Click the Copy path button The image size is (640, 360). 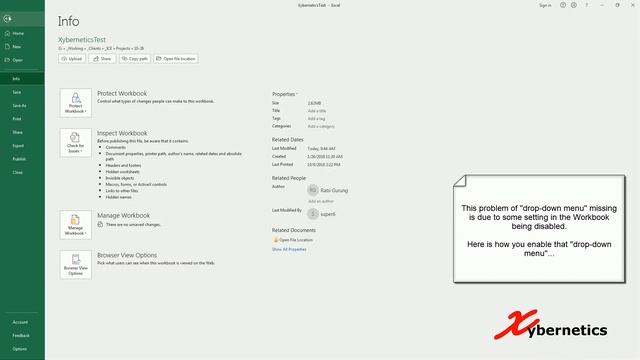coord(135,59)
